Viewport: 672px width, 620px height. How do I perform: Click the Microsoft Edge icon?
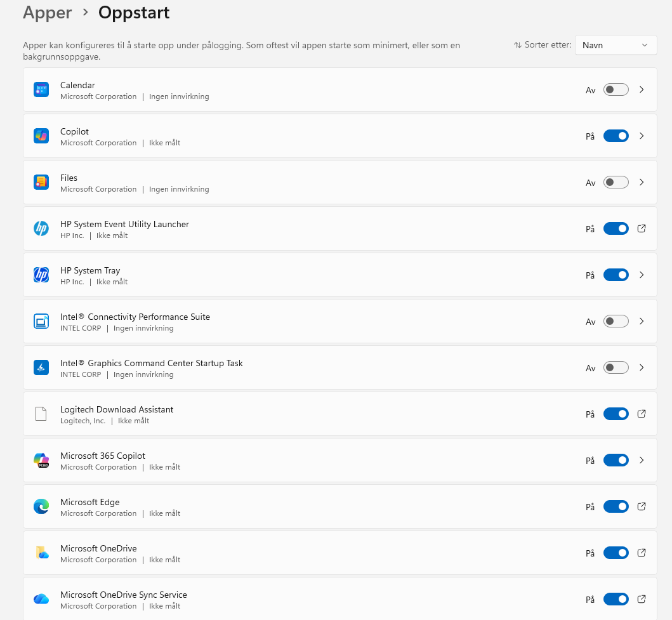pos(41,506)
